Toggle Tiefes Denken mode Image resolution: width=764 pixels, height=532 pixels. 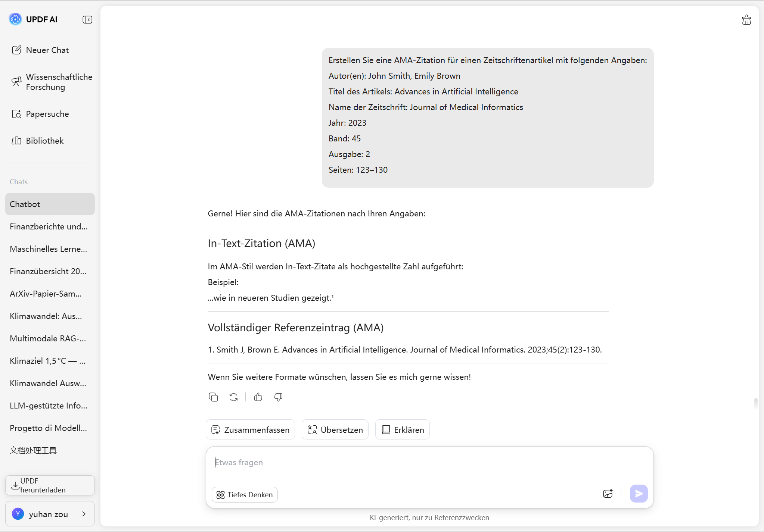click(x=245, y=494)
